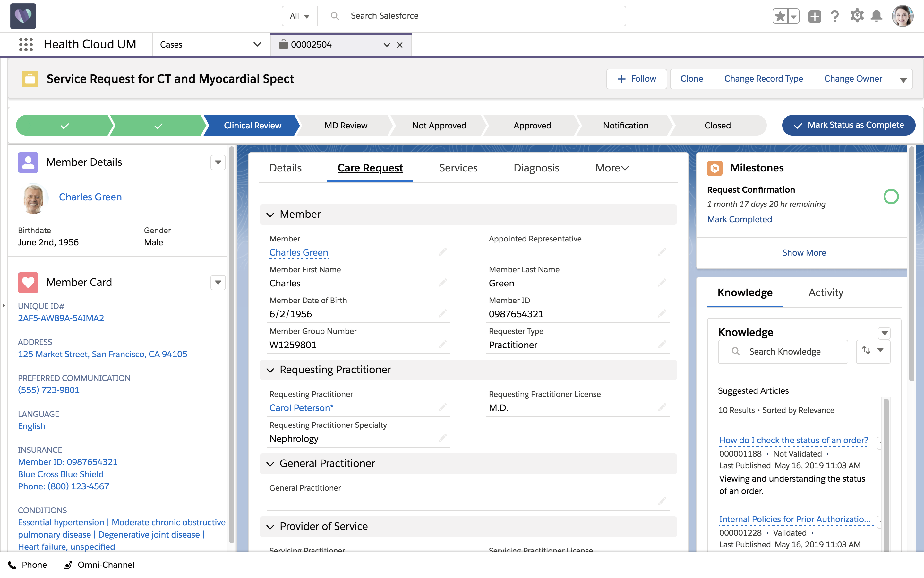This screenshot has height=578, width=924.
Task: Collapse the Member section
Action: click(270, 215)
